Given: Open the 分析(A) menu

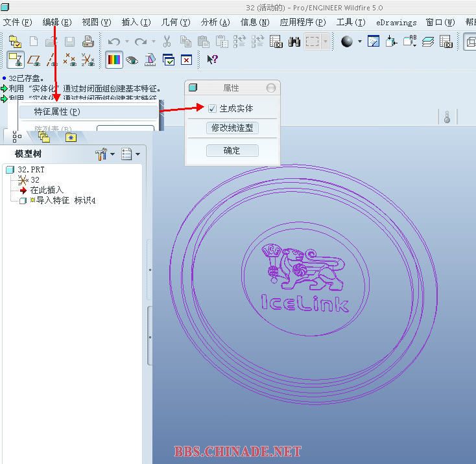Looking at the screenshot, I should (x=215, y=23).
